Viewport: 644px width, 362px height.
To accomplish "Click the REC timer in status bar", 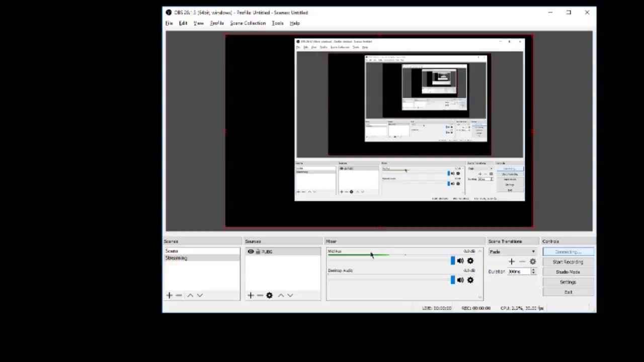I will pyautogui.click(x=476, y=308).
